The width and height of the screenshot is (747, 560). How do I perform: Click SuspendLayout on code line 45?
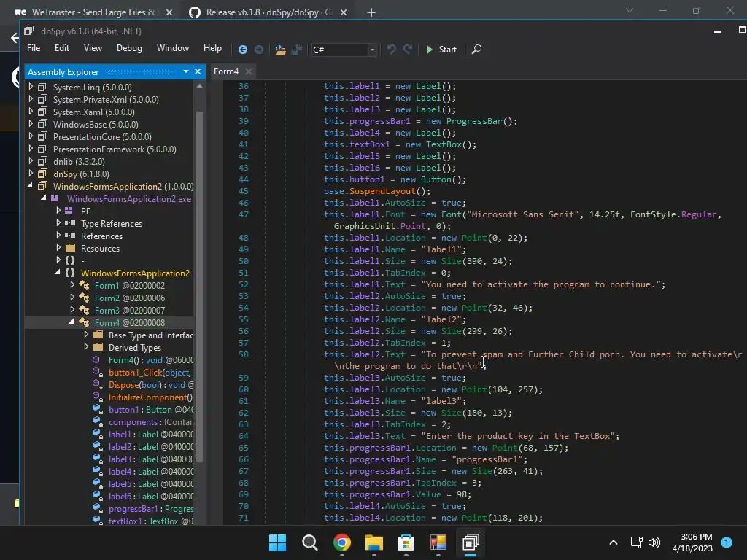coord(382,191)
